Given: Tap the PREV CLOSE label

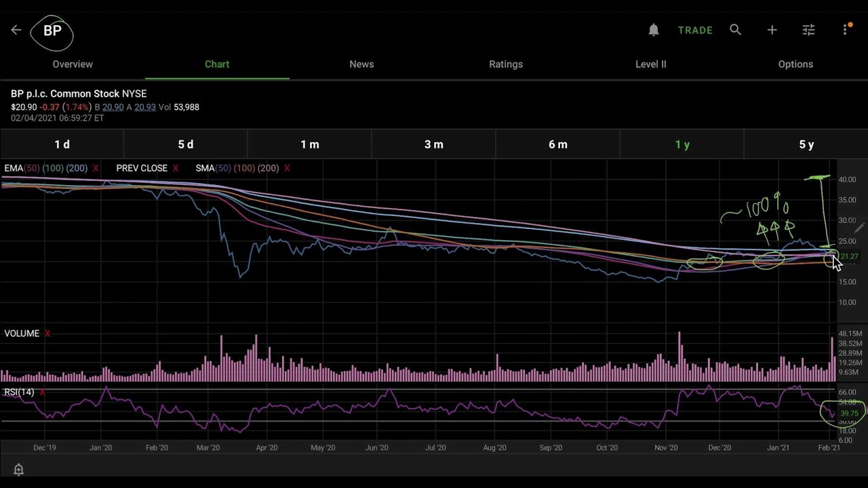Looking at the screenshot, I should pos(142,168).
